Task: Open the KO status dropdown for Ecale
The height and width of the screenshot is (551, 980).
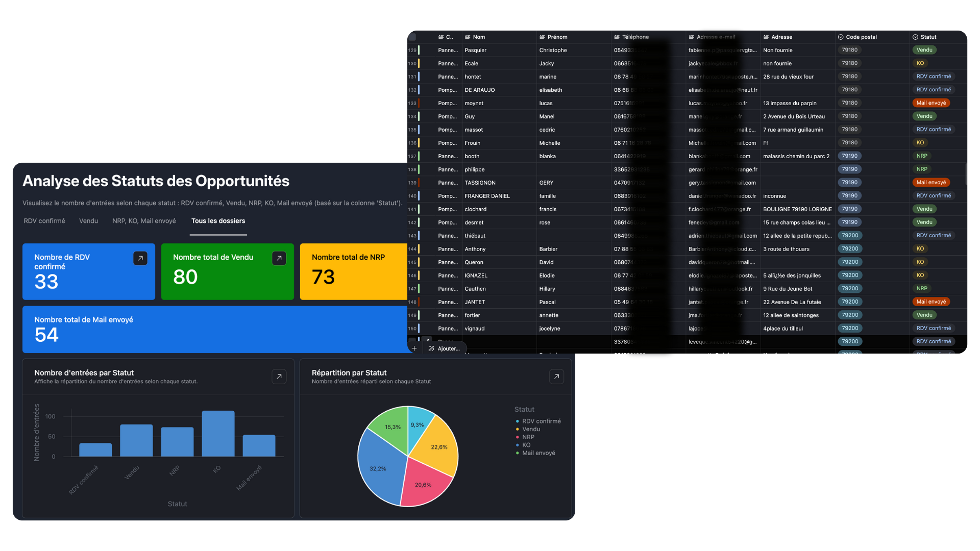Action: click(920, 63)
